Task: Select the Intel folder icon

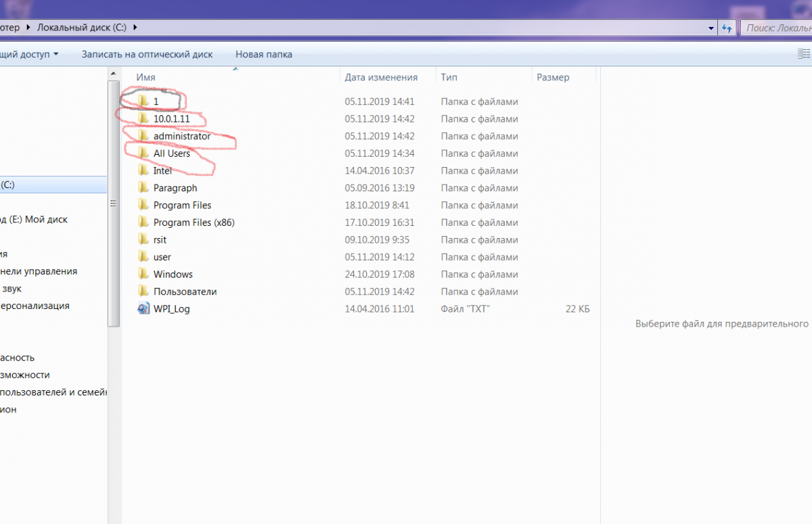Action: (143, 170)
